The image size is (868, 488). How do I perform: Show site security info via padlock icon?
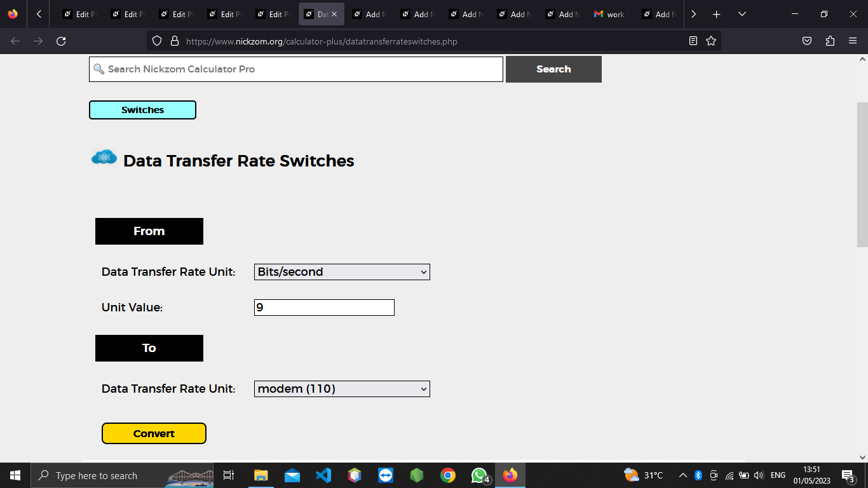tap(175, 41)
